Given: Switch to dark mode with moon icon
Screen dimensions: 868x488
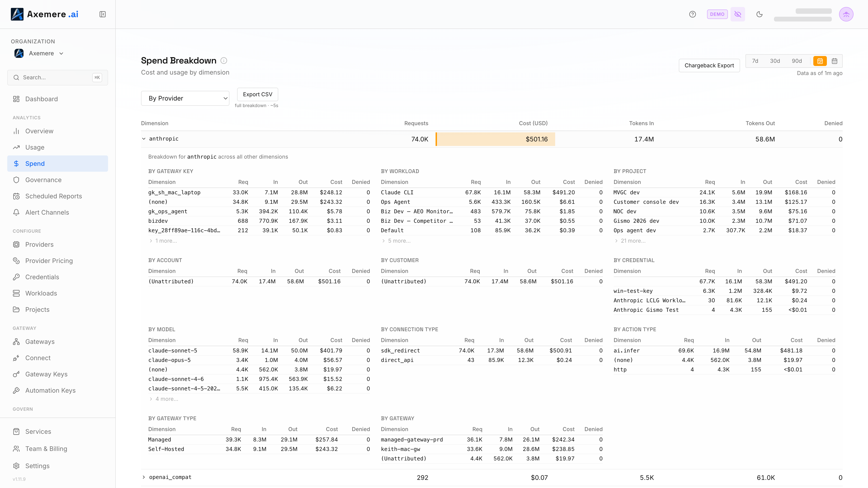Looking at the screenshot, I should coord(759,14).
